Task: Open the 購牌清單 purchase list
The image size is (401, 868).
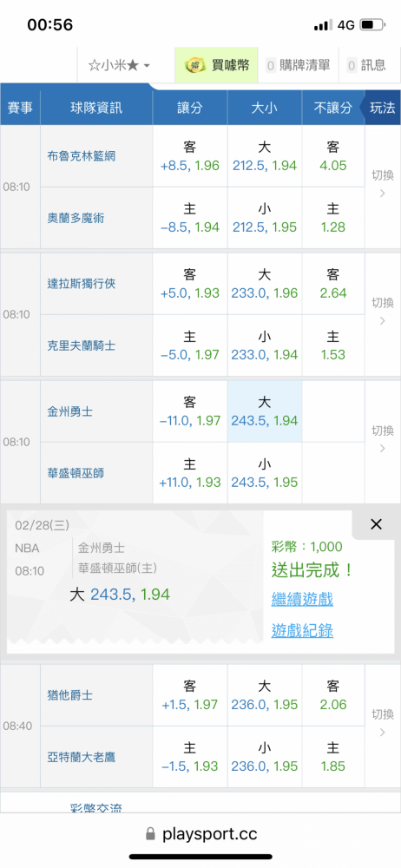Action: tap(298, 65)
